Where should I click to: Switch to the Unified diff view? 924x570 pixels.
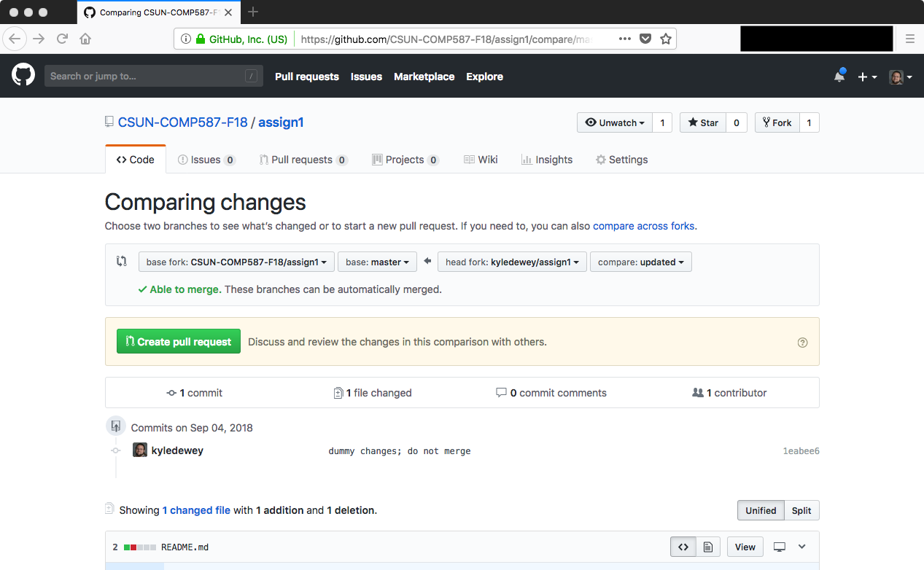click(x=761, y=510)
